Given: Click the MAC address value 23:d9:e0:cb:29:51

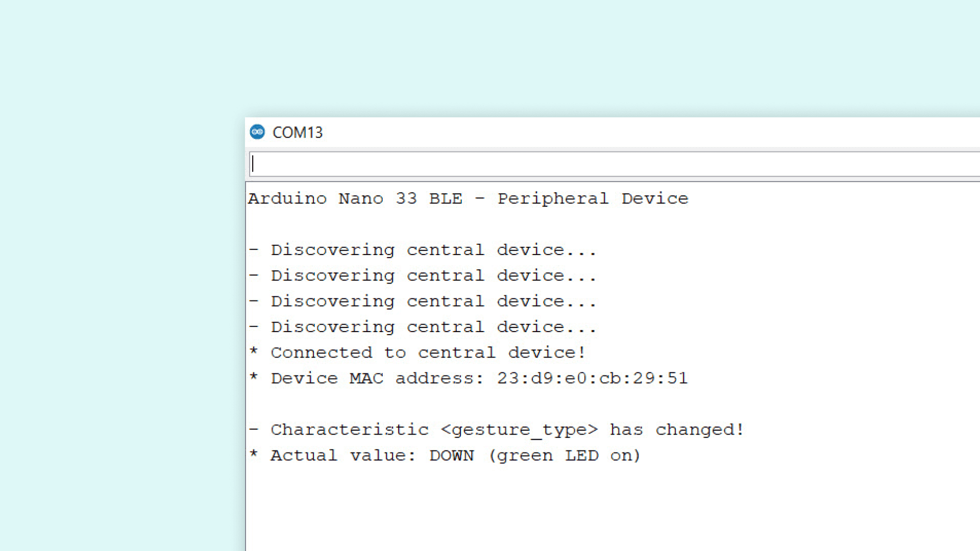Looking at the screenshot, I should pos(592,379).
